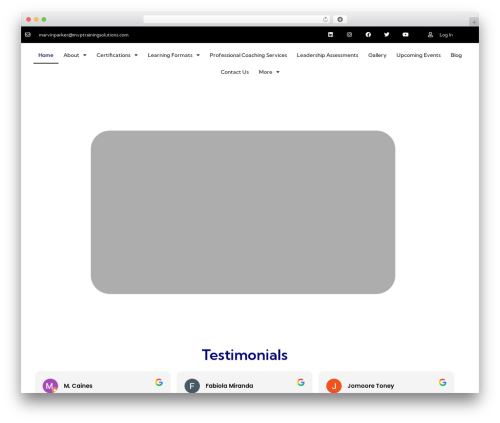Expand the Learning Formats dropdown arrow
Screen dimensions: 500x423
[198, 55]
